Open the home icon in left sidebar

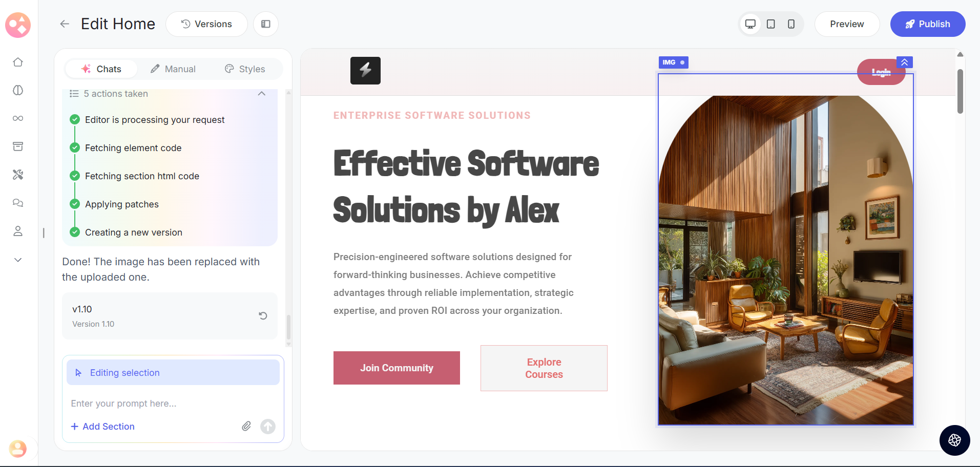[18, 62]
